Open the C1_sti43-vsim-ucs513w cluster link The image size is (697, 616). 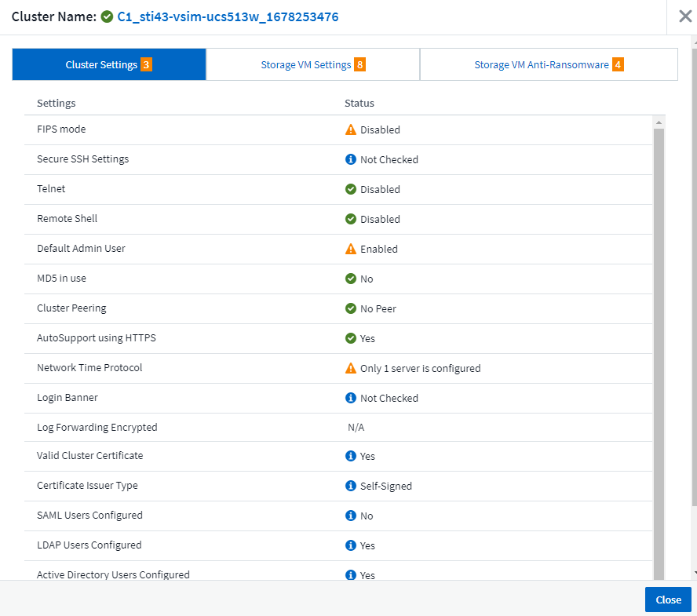pyautogui.click(x=228, y=16)
